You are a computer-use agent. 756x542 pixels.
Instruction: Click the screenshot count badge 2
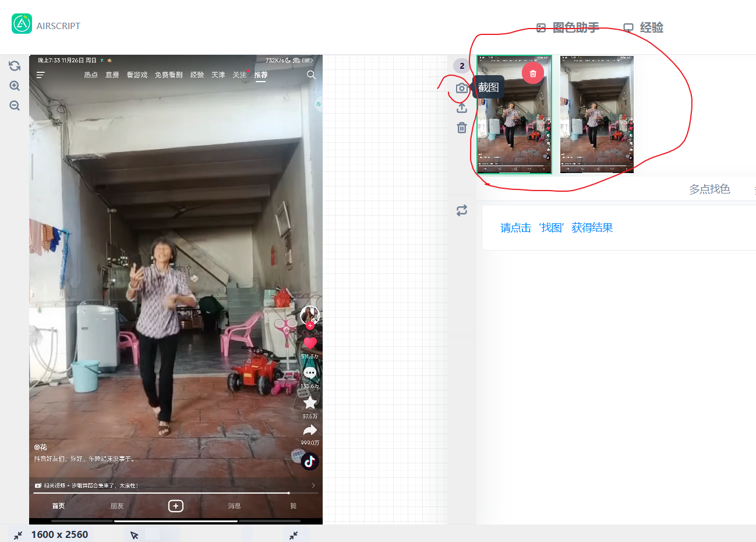pyautogui.click(x=462, y=66)
